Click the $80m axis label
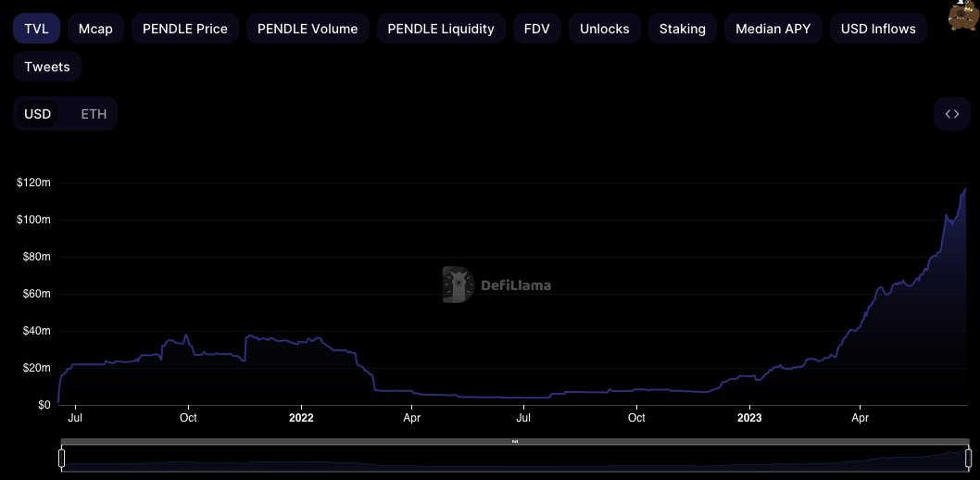 tap(36, 257)
